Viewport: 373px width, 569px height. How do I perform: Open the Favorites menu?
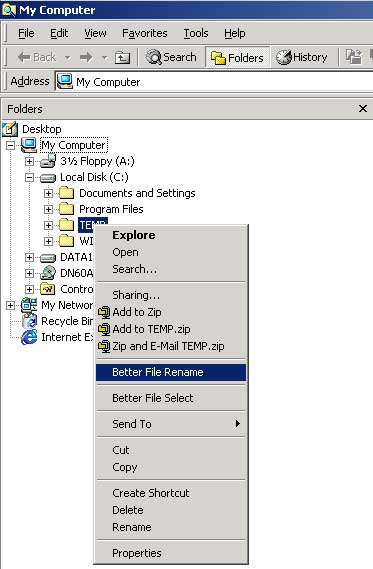point(144,33)
